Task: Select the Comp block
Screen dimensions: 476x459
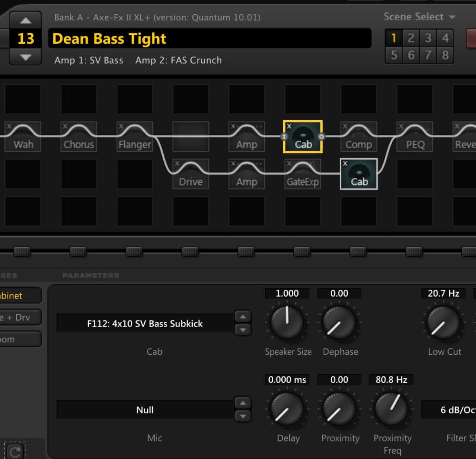Action: 358,137
